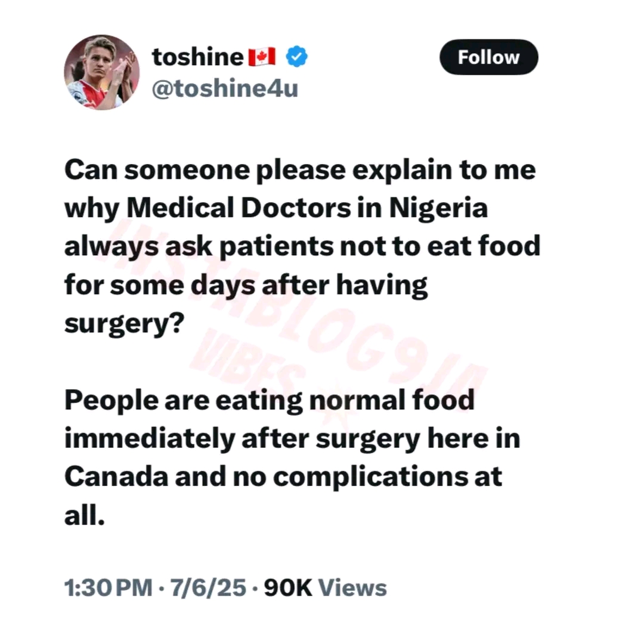
Task: Click the 1:30 PM timestamp
Action: 109,587
